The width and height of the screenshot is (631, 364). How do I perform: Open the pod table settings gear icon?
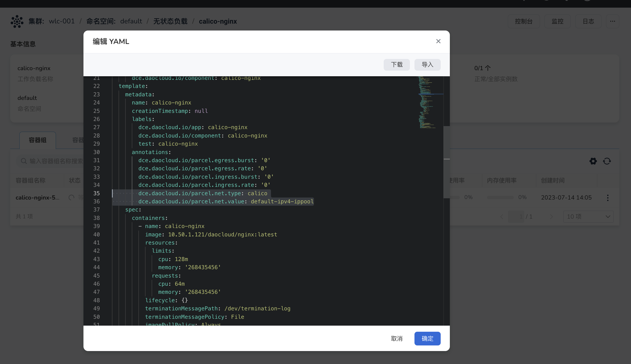tap(593, 161)
